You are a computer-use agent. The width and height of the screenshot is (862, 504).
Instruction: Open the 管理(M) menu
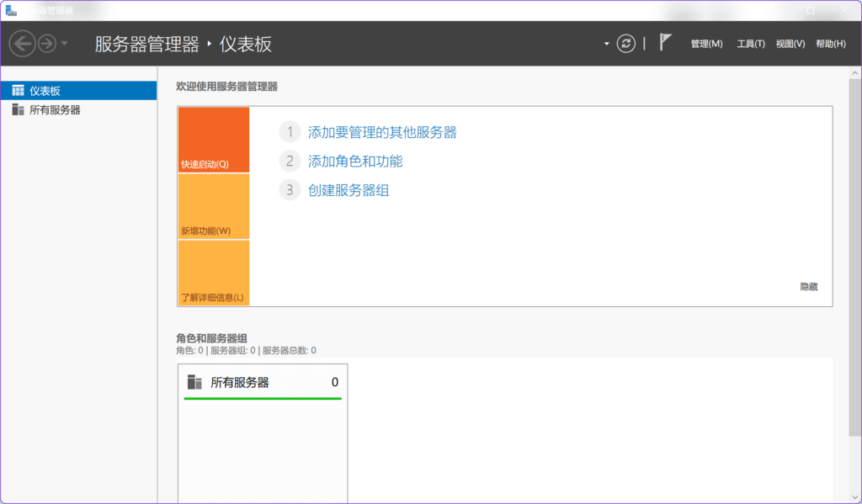pyautogui.click(x=706, y=44)
